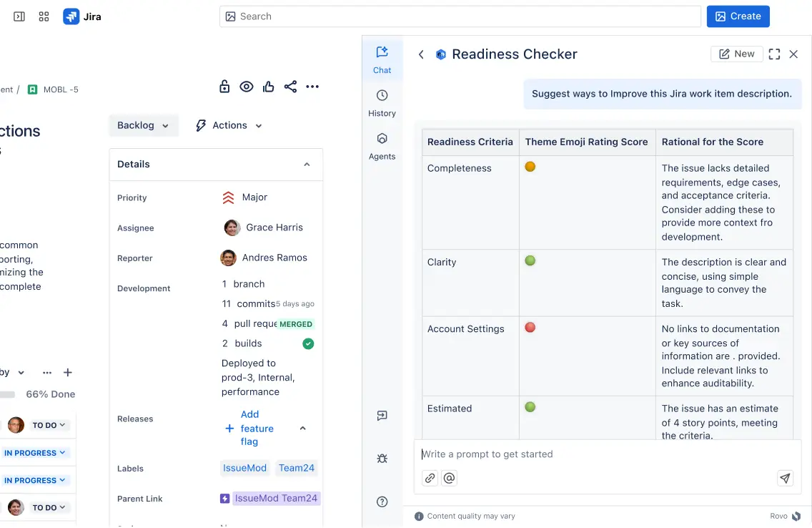The image size is (812, 528).
Task: Click the blue Create button
Action: point(738,16)
